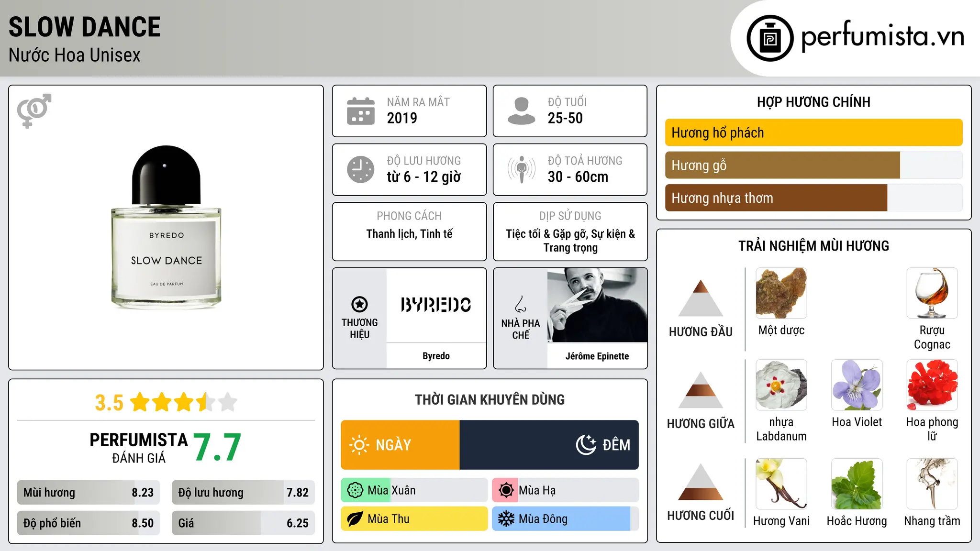Open the Nhang trầm note image

tap(932, 484)
